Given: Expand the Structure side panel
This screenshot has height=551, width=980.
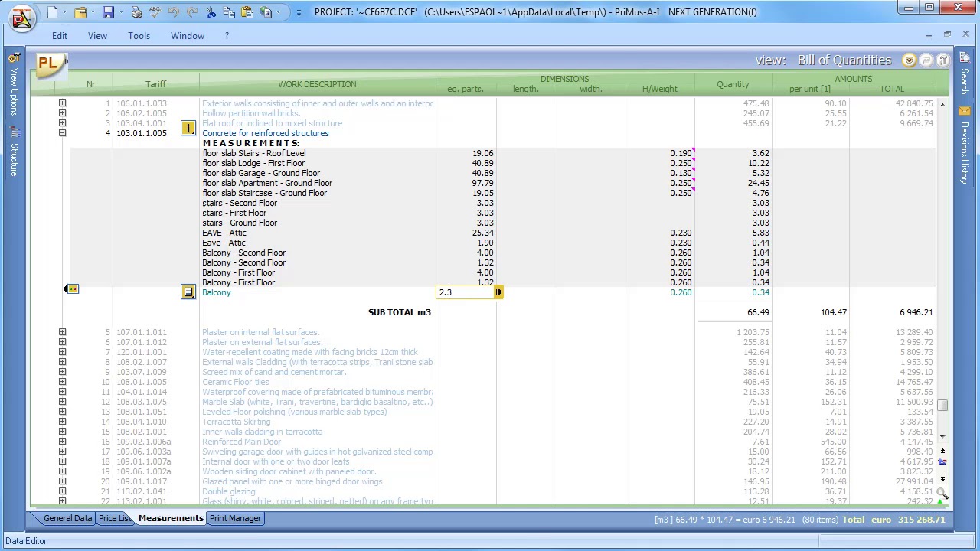Looking at the screenshot, I should click(x=14, y=152).
